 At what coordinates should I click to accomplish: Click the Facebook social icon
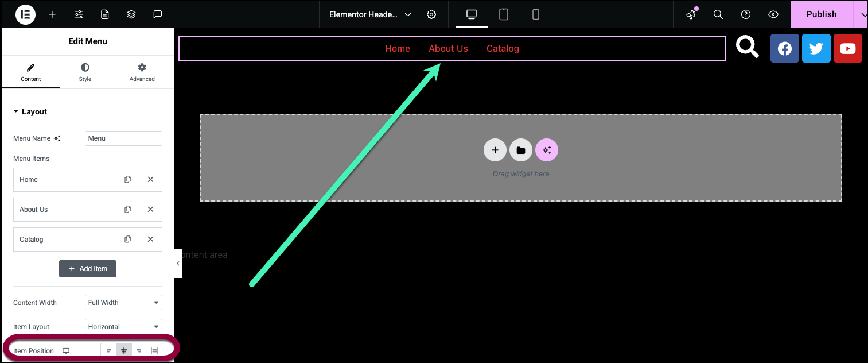click(784, 48)
